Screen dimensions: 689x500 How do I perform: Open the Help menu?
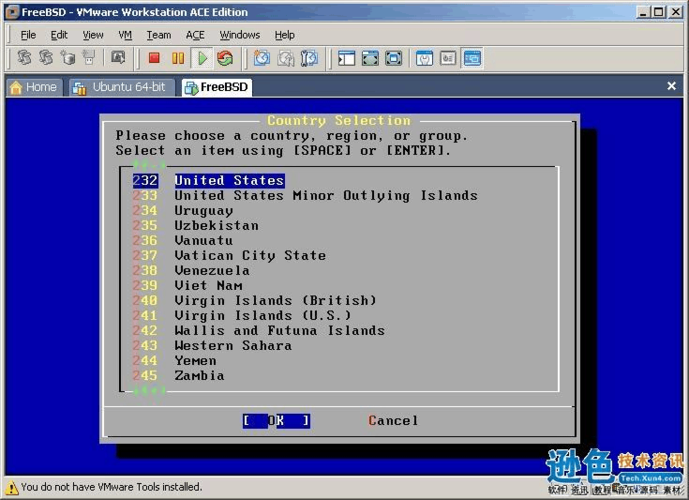click(x=284, y=35)
